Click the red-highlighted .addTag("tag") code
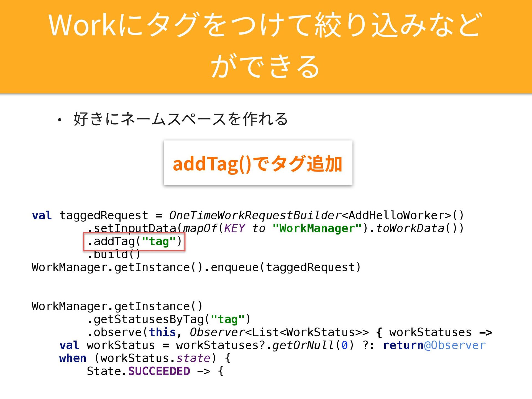 [134, 242]
